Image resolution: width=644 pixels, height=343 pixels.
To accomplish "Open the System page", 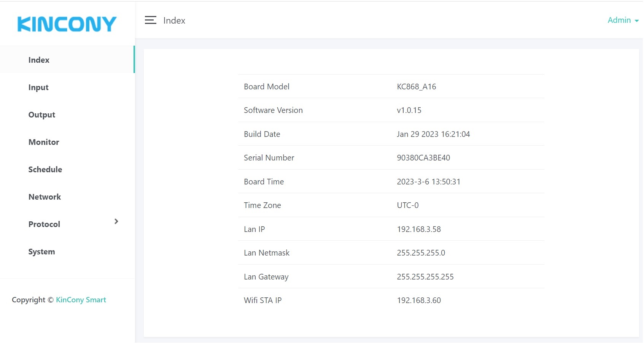I will point(41,252).
